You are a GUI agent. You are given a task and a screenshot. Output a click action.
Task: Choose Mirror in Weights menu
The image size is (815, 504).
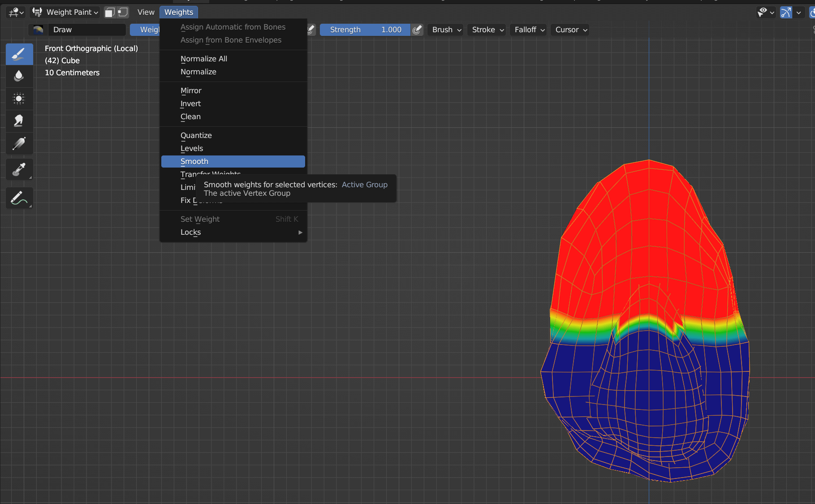pyautogui.click(x=233, y=90)
